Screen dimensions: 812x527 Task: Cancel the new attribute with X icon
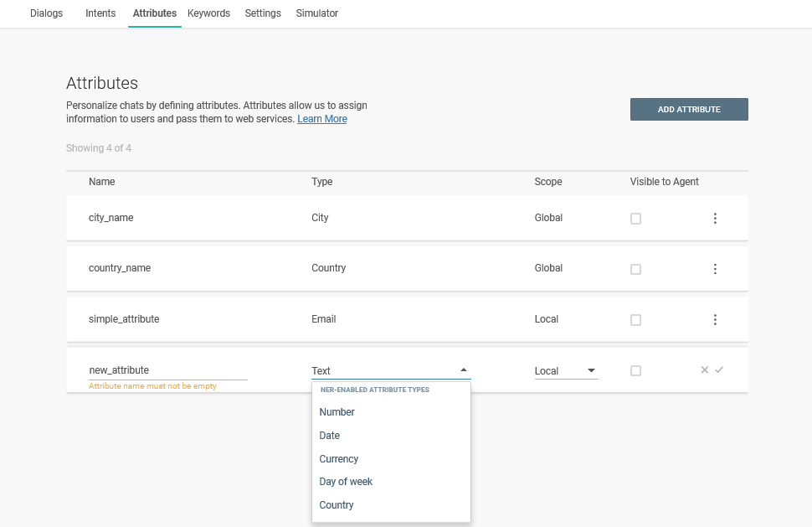[704, 370]
